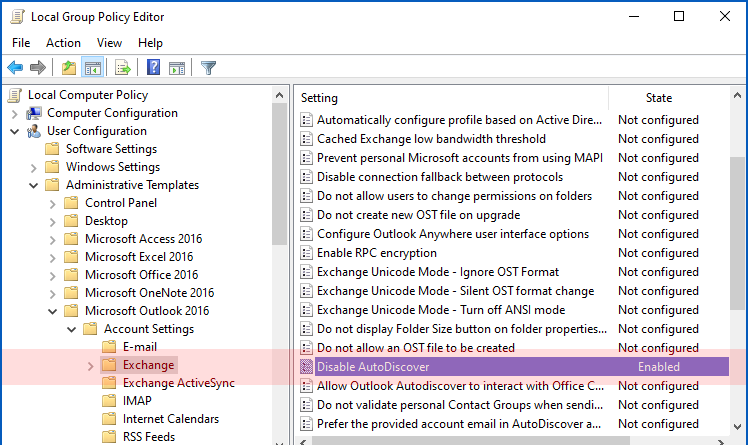Click the Desktop folder icon in tree
This screenshot has height=445, width=748.
point(71,221)
